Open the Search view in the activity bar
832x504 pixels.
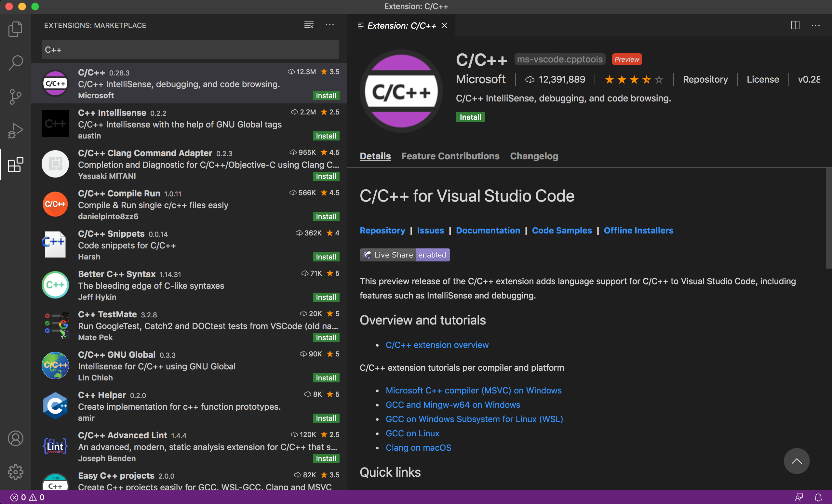(15, 63)
